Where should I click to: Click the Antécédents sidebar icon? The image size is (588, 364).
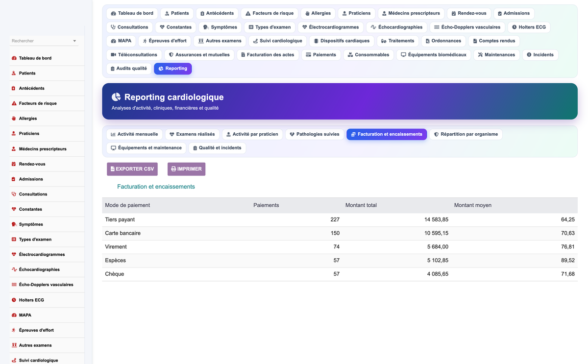tap(14, 89)
